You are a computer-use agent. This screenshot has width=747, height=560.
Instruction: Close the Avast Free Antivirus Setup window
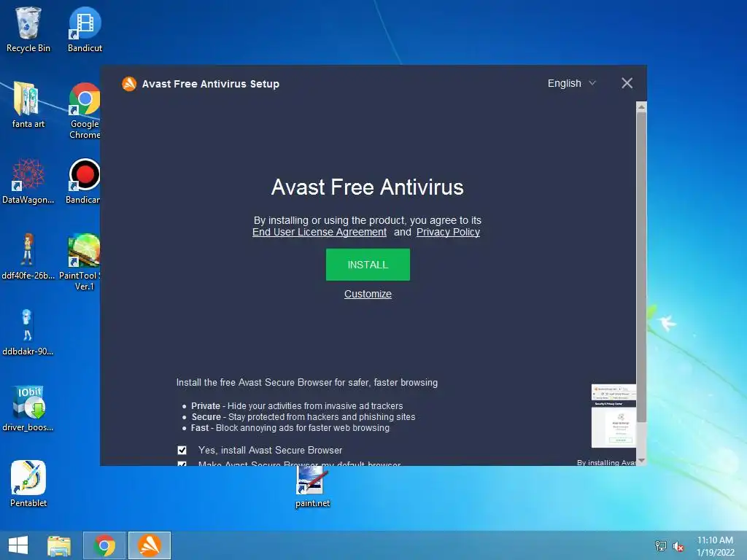pos(627,83)
